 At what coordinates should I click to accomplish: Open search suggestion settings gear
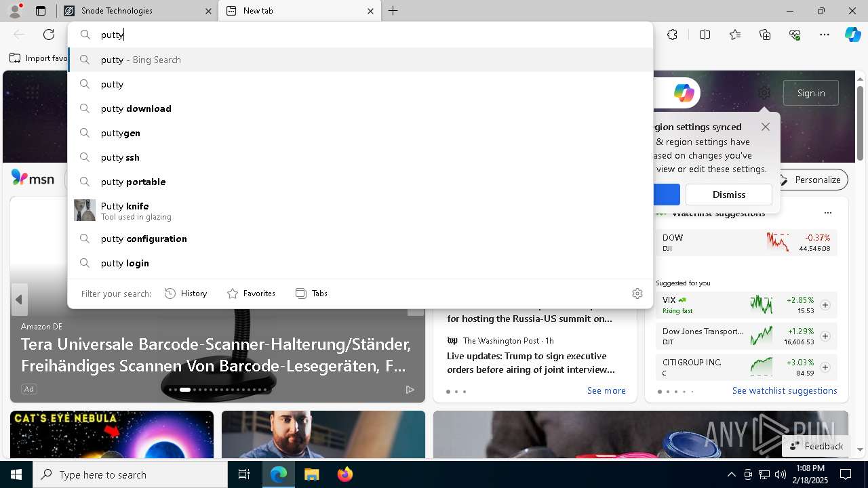click(637, 293)
